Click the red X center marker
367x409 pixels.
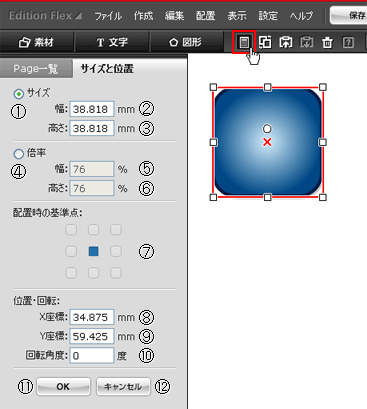(267, 142)
